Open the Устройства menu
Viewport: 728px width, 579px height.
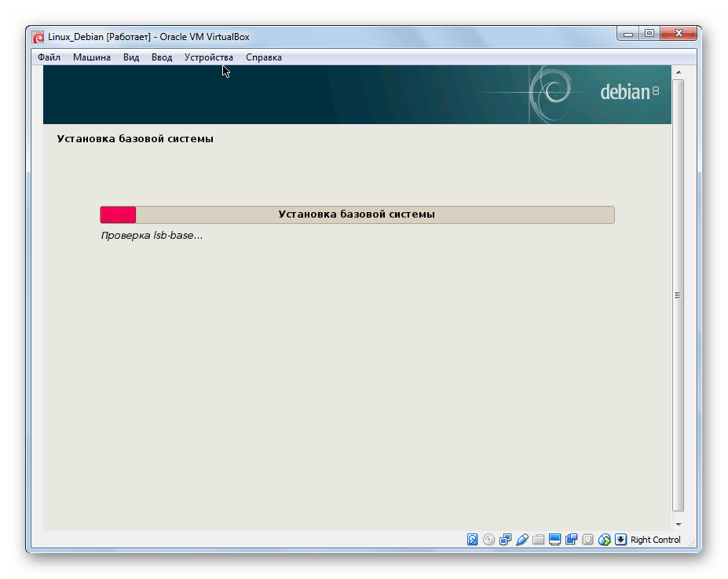pyautogui.click(x=208, y=57)
